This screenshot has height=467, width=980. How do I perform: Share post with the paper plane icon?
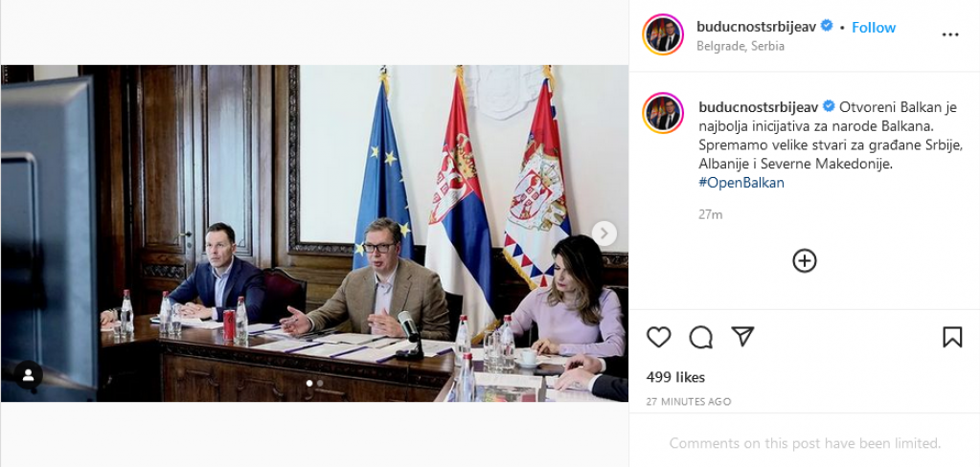pyautogui.click(x=742, y=337)
